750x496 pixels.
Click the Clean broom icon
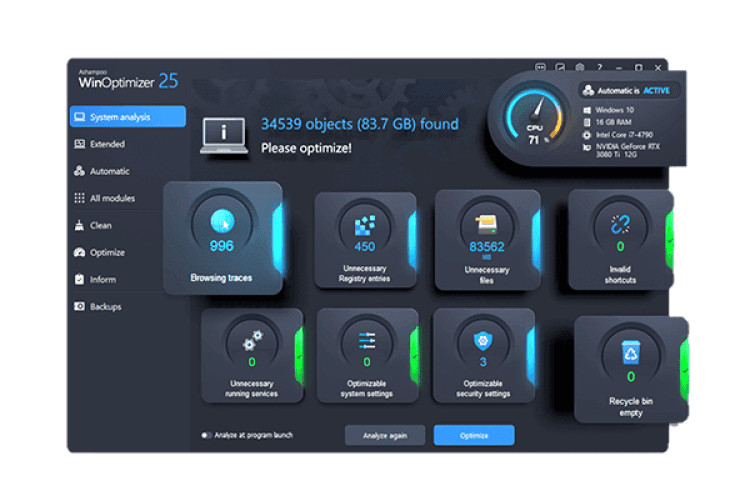coord(79,225)
